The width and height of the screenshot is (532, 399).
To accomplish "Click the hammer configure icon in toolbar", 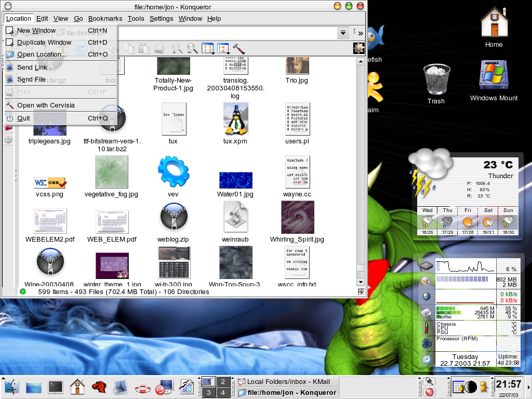I will click(x=239, y=48).
